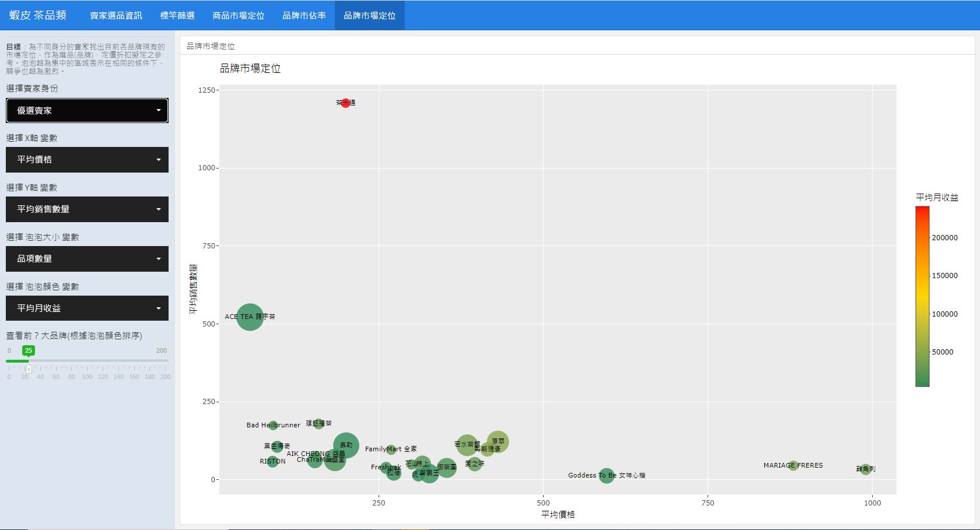Select the 品牌市場定位 tab
The image size is (980, 530).
[x=370, y=15]
